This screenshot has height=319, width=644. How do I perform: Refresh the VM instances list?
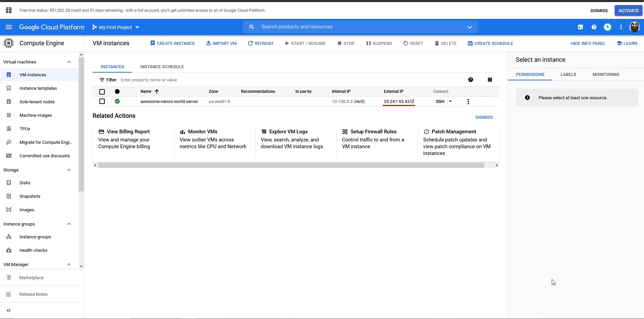coord(261,43)
